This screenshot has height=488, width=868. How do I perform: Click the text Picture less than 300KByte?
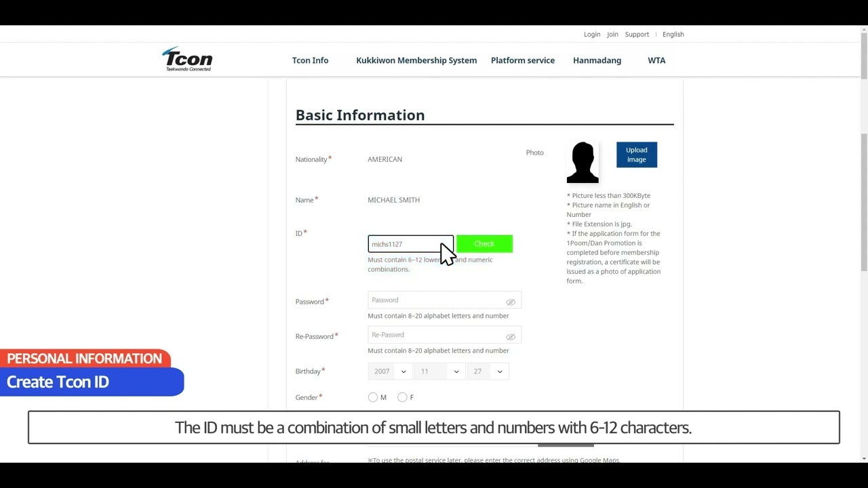(x=609, y=196)
